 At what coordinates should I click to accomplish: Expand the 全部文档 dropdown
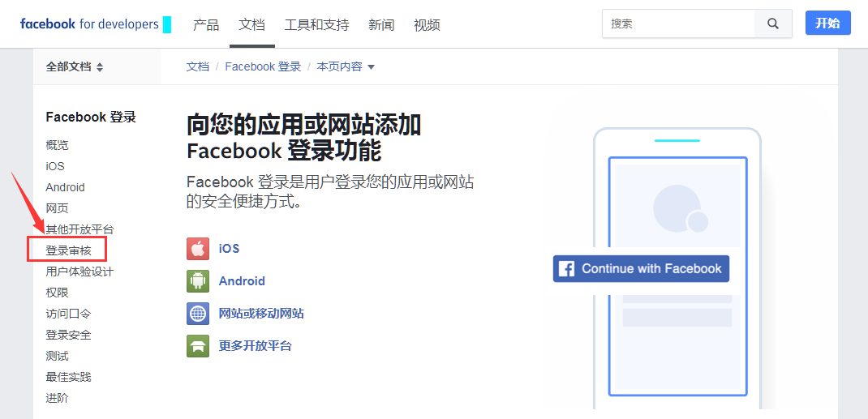75,67
